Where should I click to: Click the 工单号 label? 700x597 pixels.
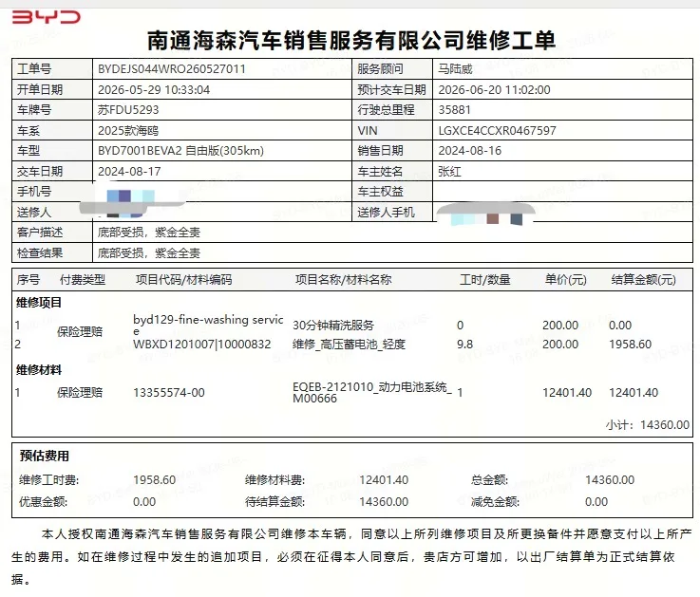click(34, 69)
